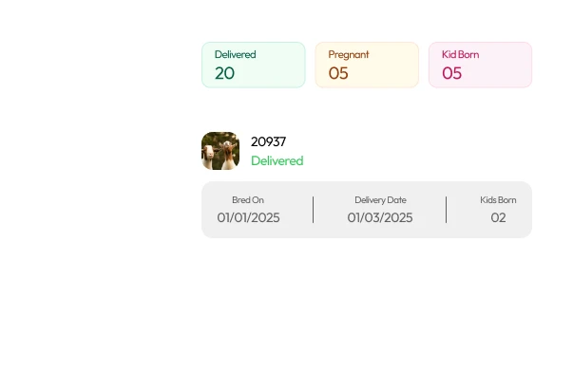
Task: Select the Kids Born value 02
Action: [x=498, y=217]
